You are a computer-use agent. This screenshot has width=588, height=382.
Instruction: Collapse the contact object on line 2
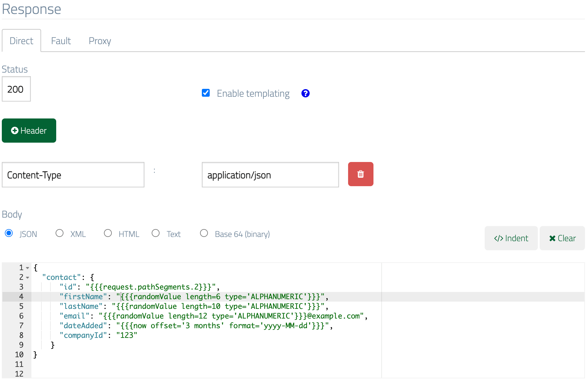(27, 277)
